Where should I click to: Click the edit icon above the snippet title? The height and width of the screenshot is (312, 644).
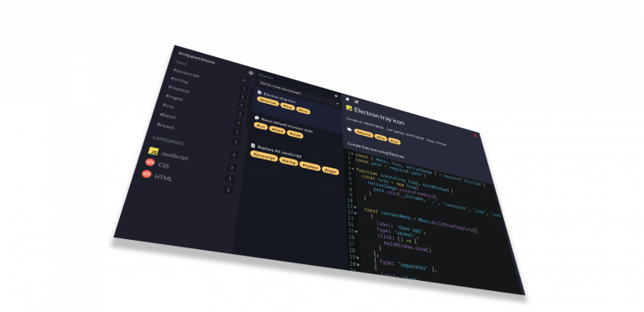click(x=356, y=101)
